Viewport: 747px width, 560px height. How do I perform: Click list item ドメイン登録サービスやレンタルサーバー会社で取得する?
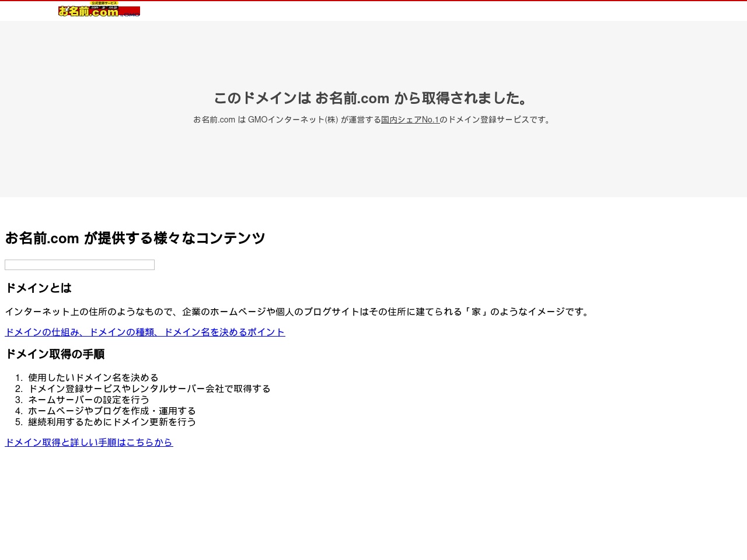tap(149, 388)
